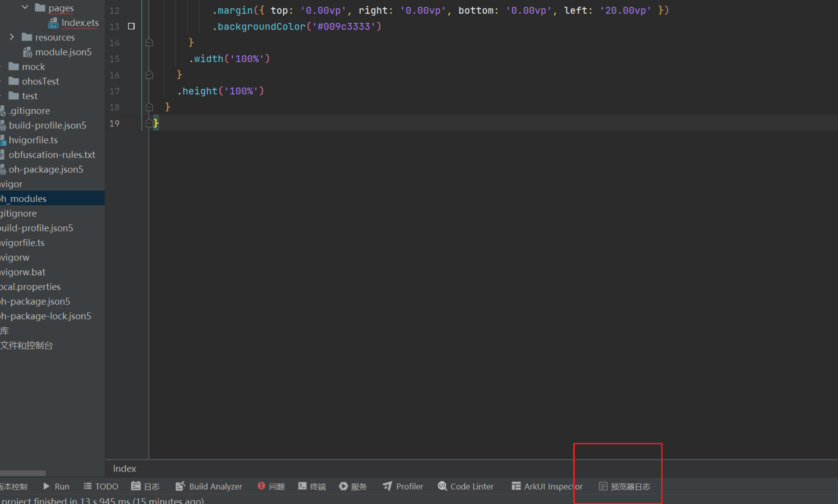838x504 pixels.
Task: Toggle the code fold marker on line 16
Action: [x=149, y=75]
